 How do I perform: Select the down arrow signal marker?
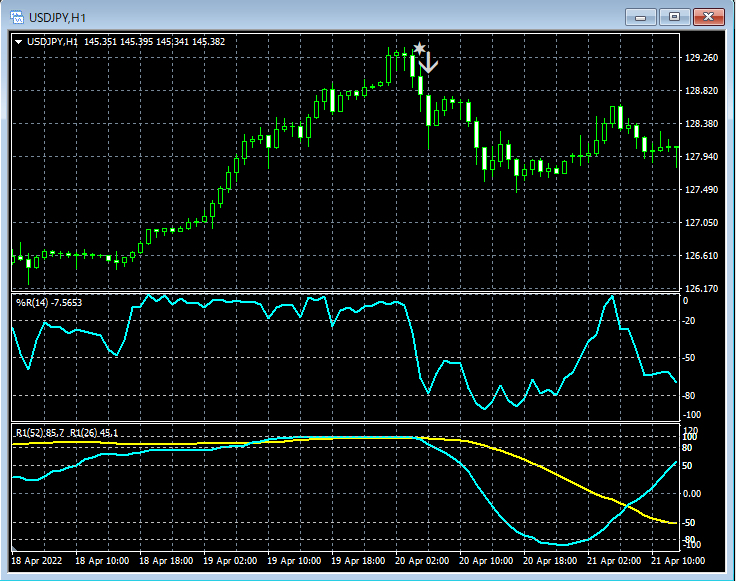point(428,63)
